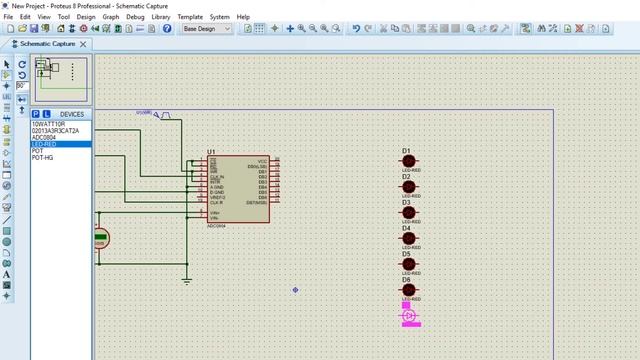Click the P pick devices button

point(36,114)
